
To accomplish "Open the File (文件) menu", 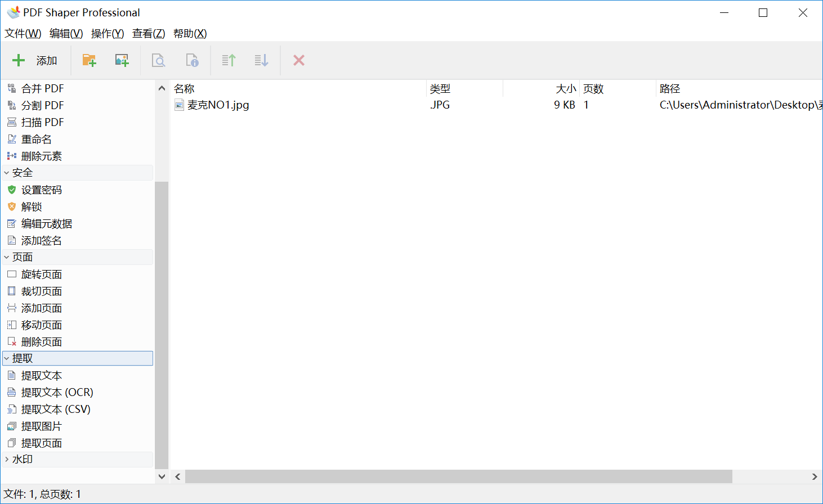I will point(23,33).
